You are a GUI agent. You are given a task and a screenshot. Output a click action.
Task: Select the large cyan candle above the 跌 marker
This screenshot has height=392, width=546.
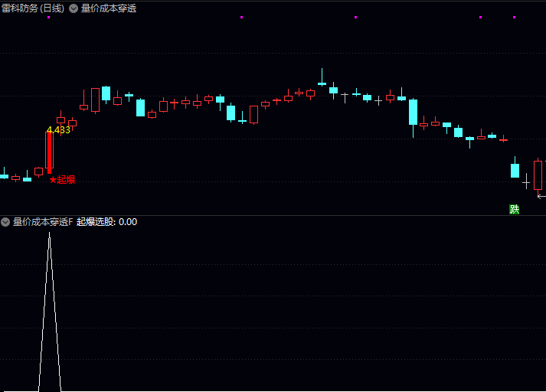515,170
